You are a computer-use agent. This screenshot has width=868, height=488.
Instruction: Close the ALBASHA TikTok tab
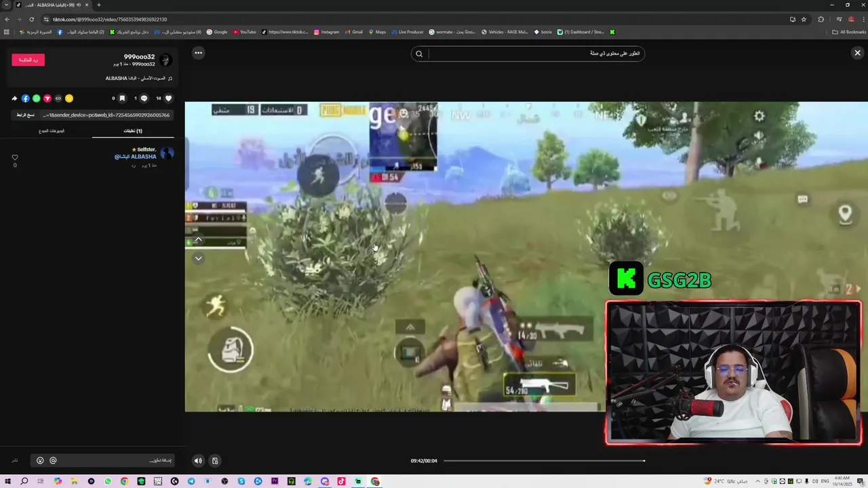coord(87,5)
